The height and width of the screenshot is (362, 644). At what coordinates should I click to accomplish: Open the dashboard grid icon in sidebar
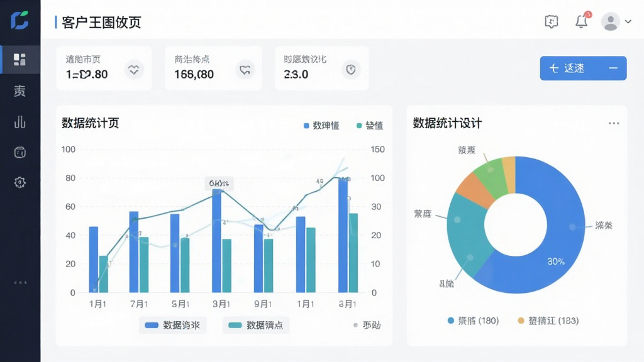[19, 60]
